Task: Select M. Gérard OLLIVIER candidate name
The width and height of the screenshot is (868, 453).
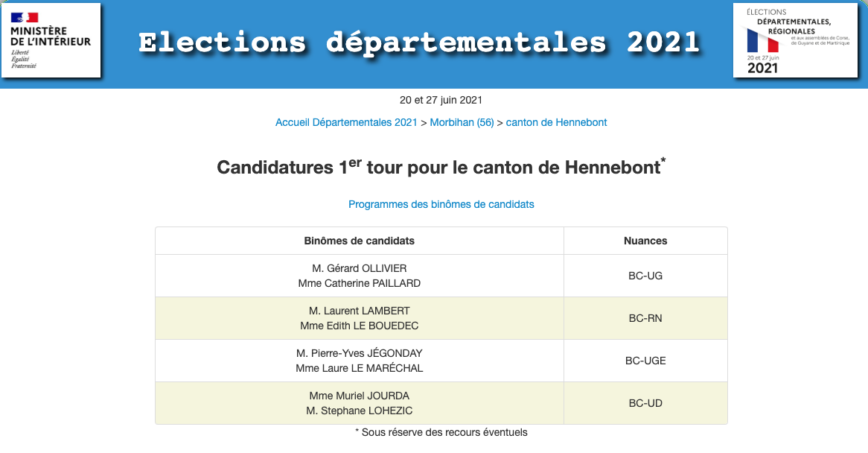Action: click(360, 268)
